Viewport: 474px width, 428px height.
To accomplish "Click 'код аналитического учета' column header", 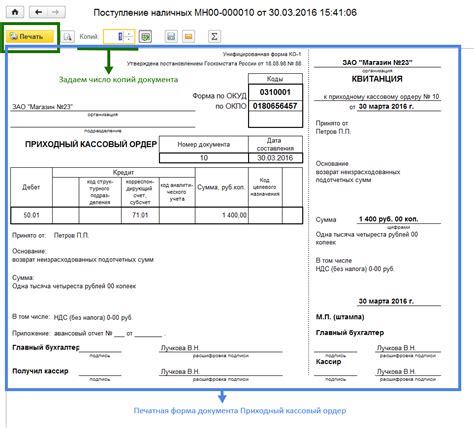I will [177, 192].
